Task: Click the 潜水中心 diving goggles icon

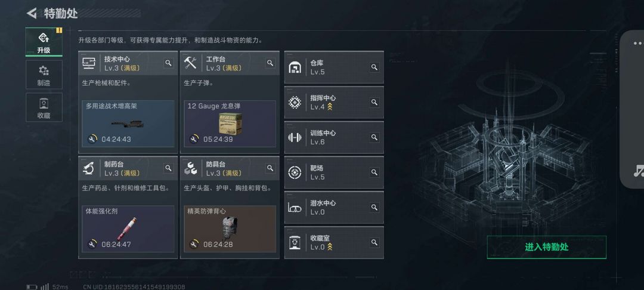Action: point(295,208)
